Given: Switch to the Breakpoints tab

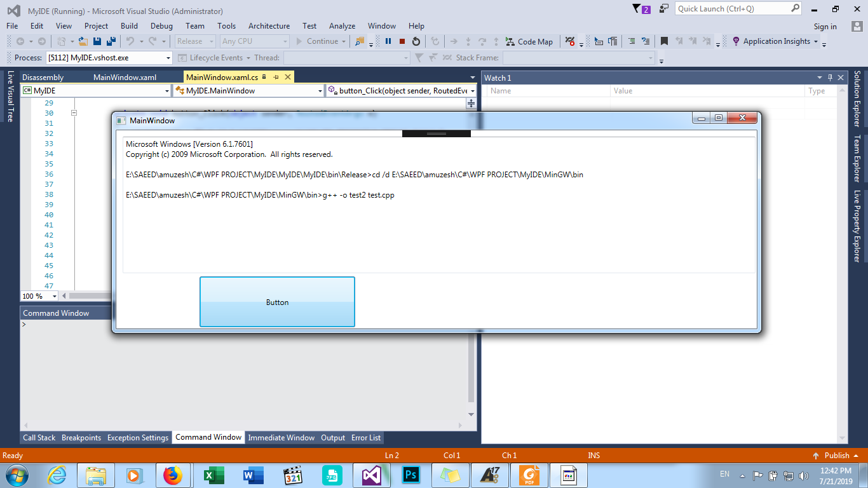Looking at the screenshot, I should (81, 438).
